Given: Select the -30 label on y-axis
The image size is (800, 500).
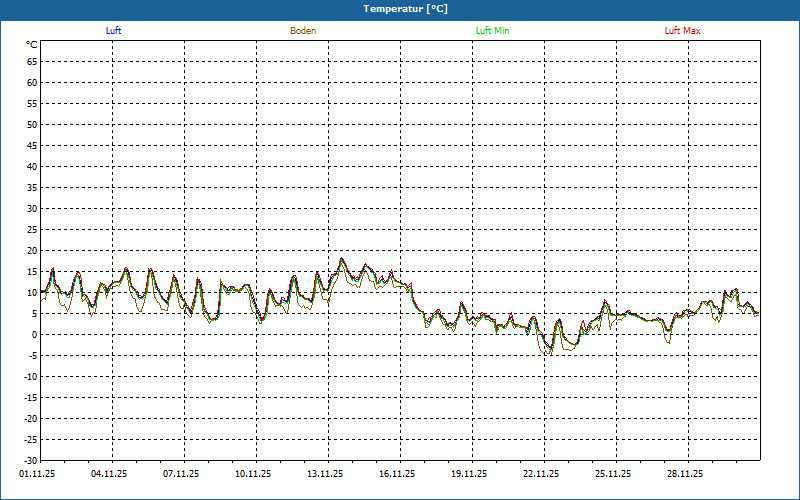Looking at the screenshot, I should [30, 461].
